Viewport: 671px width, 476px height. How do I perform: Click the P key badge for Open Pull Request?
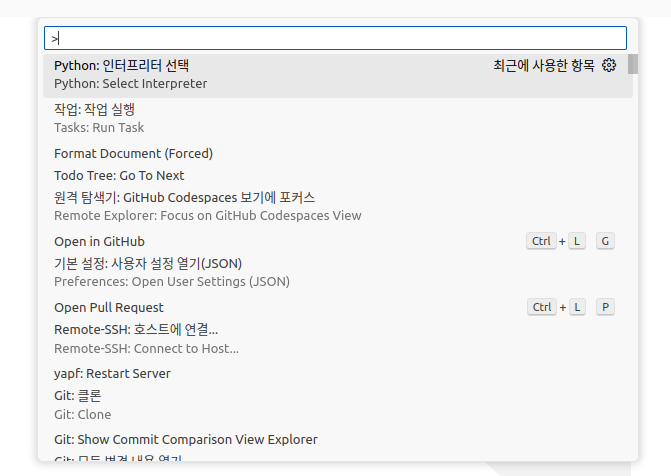(x=605, y=307)
